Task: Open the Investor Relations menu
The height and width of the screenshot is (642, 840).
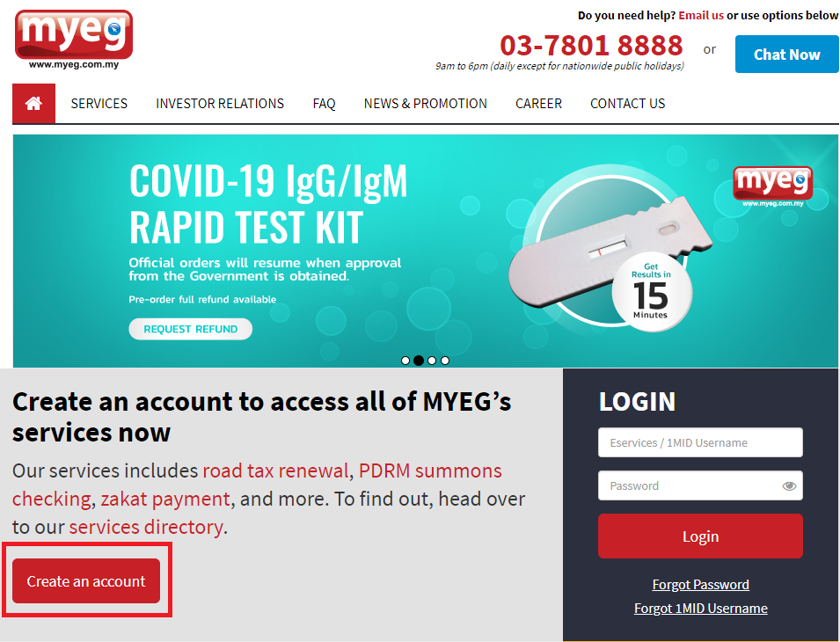Action: click(x=220, y=104)
